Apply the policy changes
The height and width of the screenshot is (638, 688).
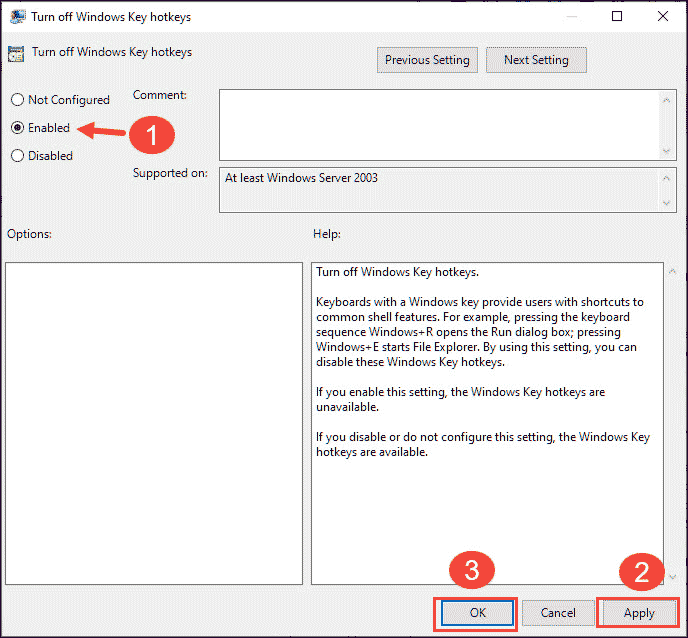[x=639, y=613]
